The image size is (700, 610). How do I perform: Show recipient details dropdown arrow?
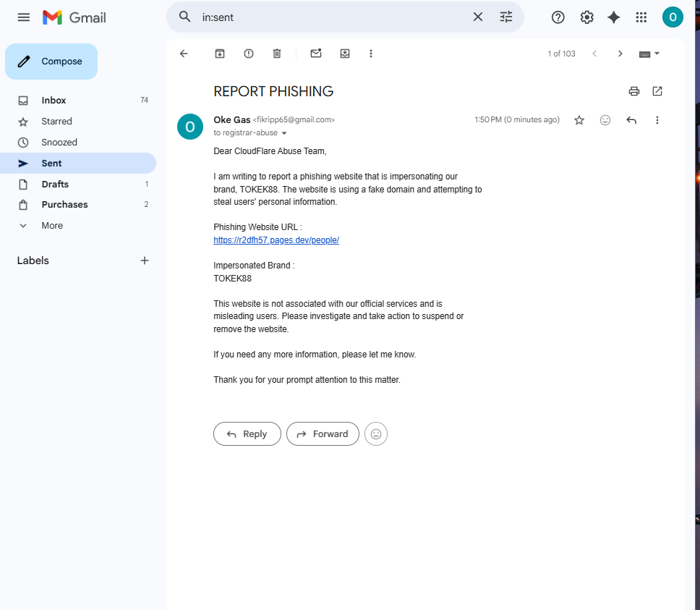[284, 133]
